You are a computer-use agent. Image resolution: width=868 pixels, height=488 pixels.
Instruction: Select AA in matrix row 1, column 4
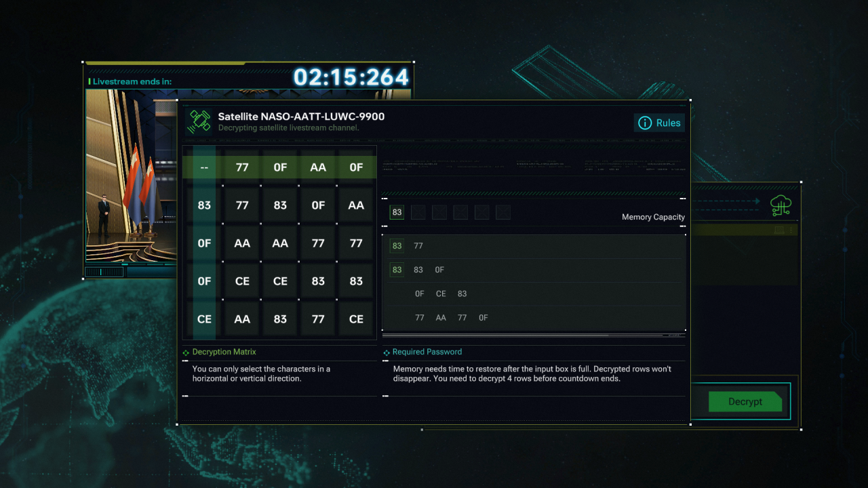318,167
